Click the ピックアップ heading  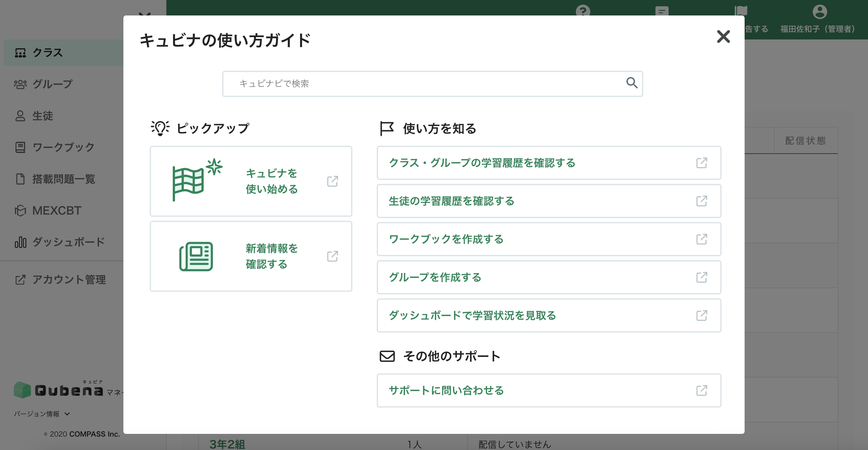coord(213,128)
